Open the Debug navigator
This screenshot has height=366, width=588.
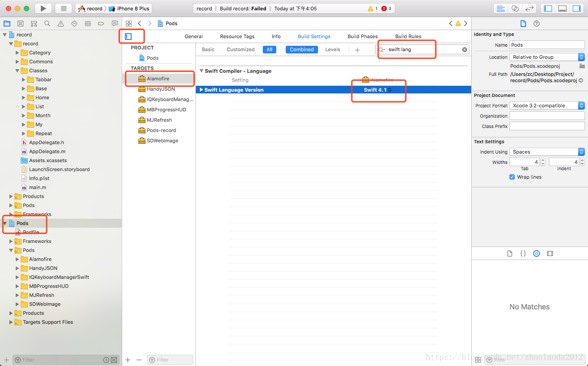click(88, 23)
